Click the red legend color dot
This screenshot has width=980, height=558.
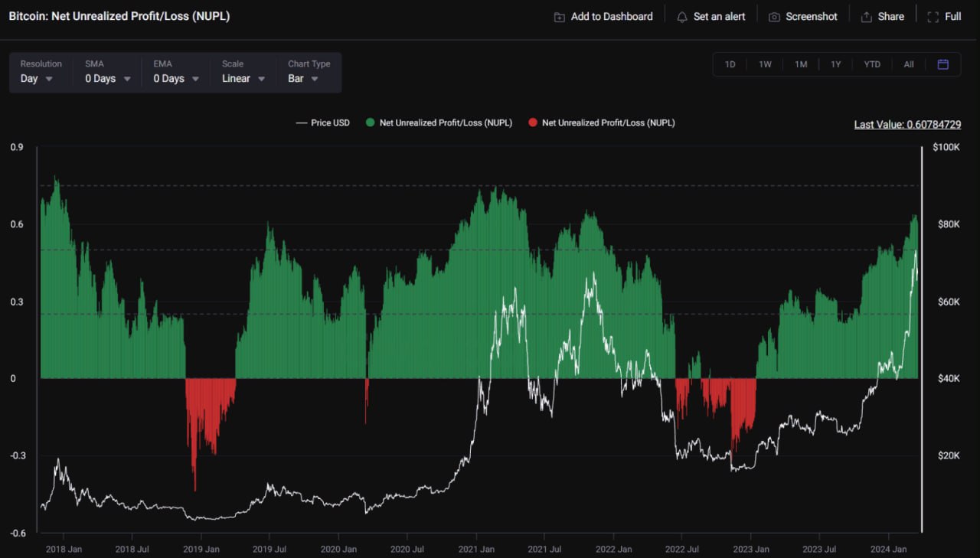[x=533, y=122]
